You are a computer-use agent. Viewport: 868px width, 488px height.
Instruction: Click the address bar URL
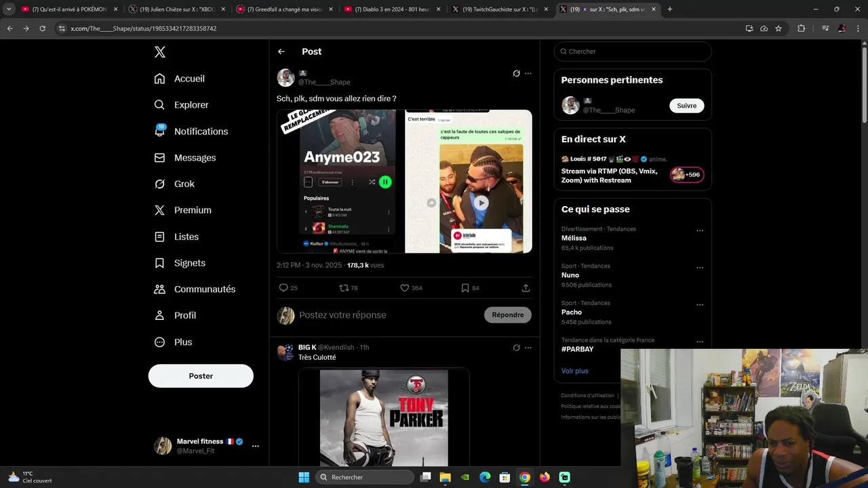[x=143, y=28]
